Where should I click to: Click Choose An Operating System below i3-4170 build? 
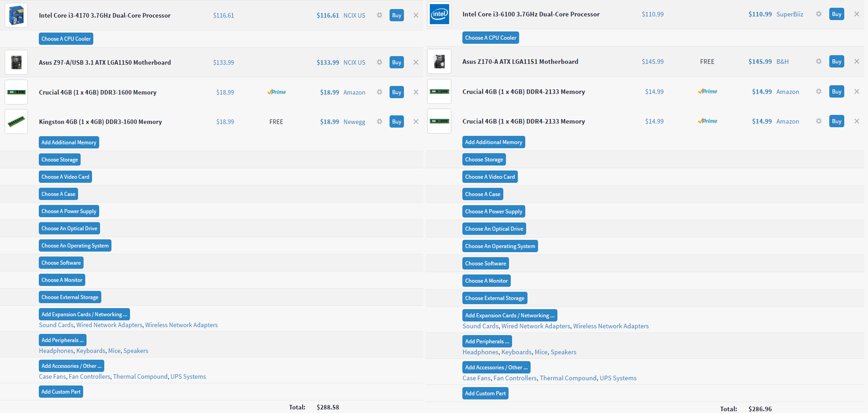(75, 246)
